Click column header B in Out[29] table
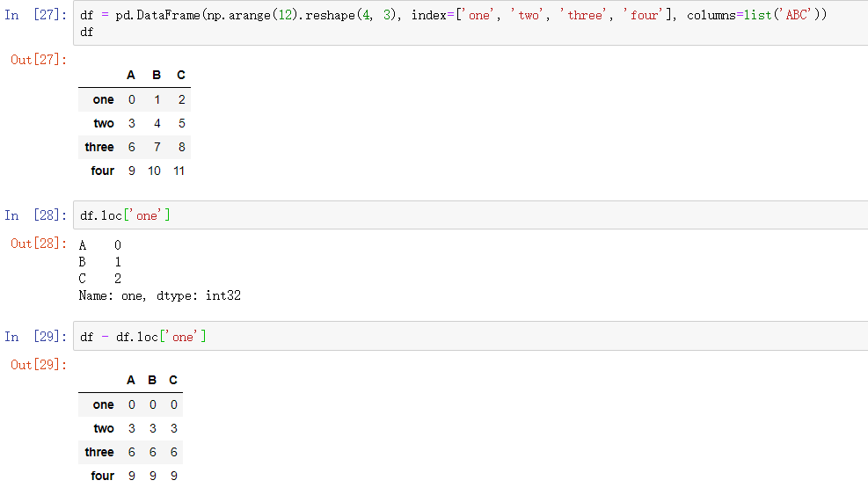Screen dimensions: 868x495 152,380
